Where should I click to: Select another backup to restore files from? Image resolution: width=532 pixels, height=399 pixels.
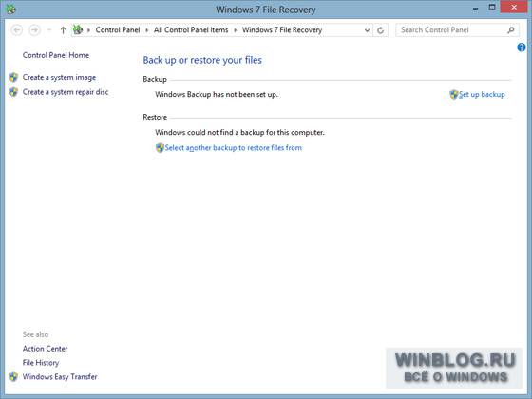pos(234,148)
